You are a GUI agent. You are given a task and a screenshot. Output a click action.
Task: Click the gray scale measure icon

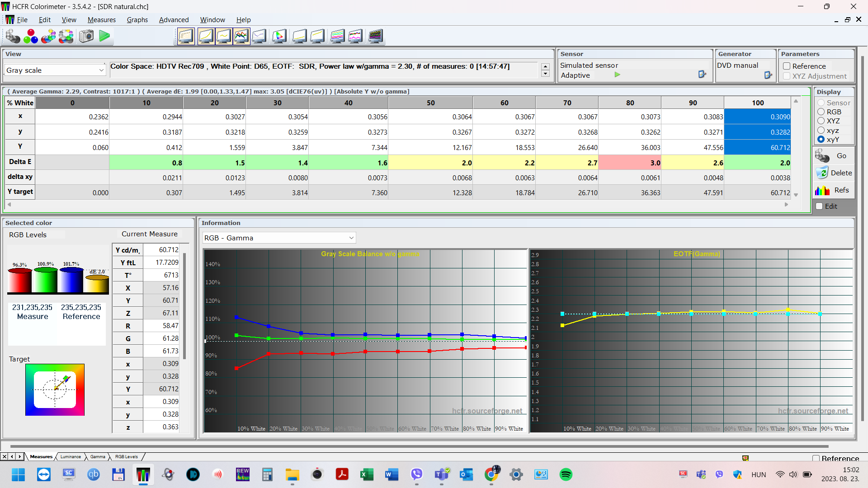[13, 36]
